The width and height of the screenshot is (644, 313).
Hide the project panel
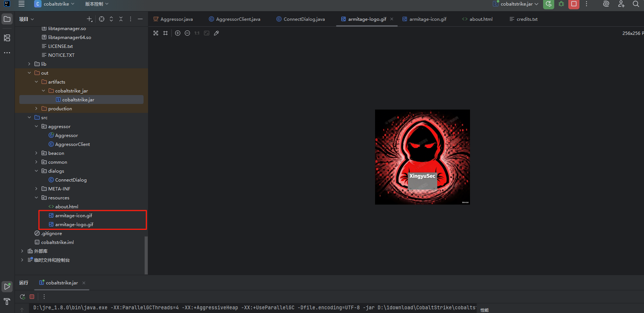[x=140, y=19]
